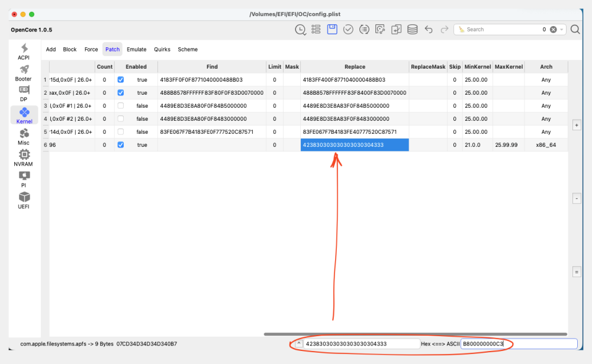Click the horizontal scrollbar below the table
Image resolution: width=592 pixels, height=364 pixels.
pyautogui.click(x=416, y=334)
